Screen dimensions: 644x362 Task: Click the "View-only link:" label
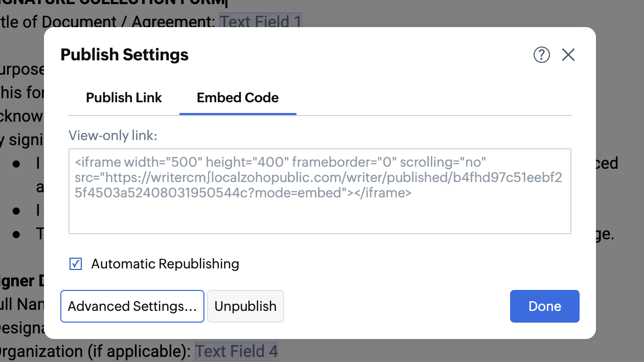click(113, 135)
